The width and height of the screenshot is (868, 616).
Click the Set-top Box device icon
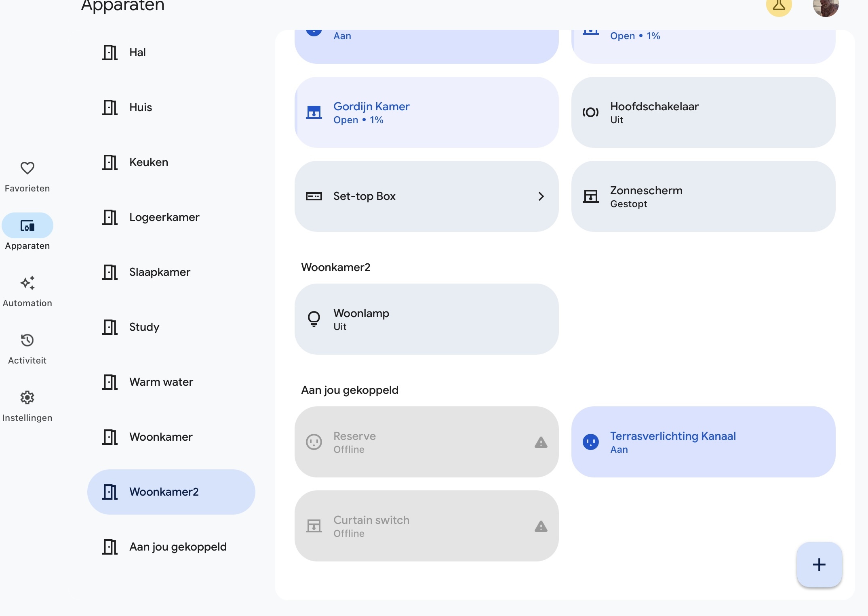(314, 196)
